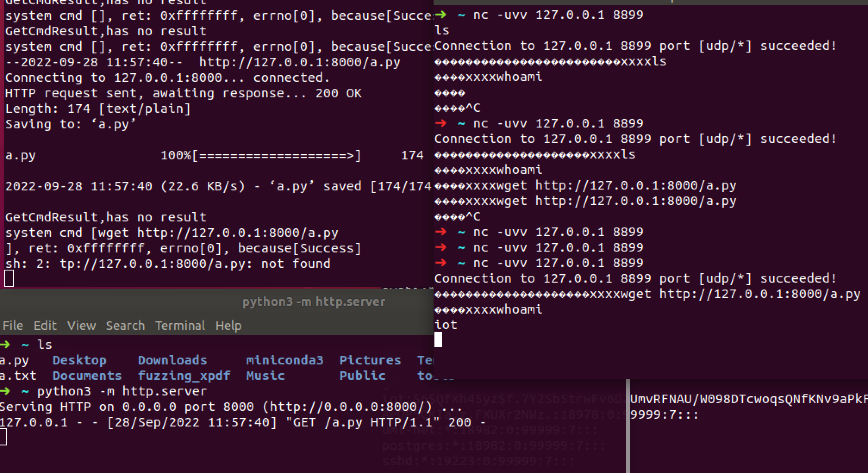This screenshot has height=473, width=868.
Task: Open the View menu in http.server terminal
Action: click(81, 326)
